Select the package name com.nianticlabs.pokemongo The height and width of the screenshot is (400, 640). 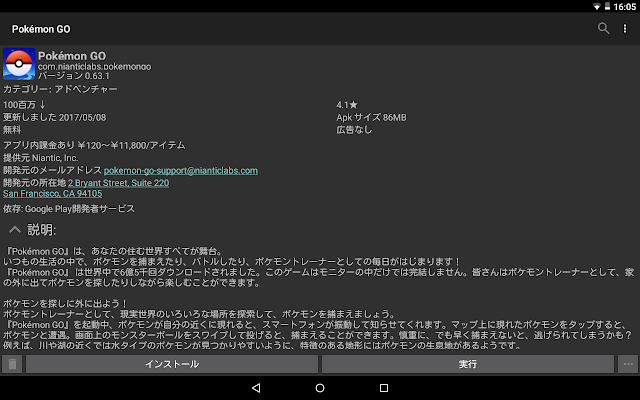[95, 67]
